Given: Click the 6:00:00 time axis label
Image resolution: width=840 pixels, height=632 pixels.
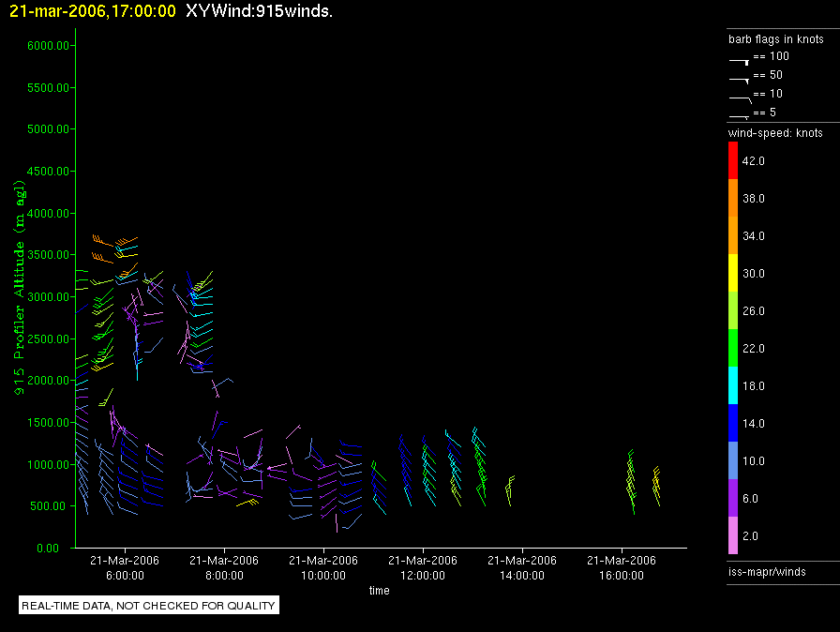Looking at the screenshot, I should click(125, 575).
